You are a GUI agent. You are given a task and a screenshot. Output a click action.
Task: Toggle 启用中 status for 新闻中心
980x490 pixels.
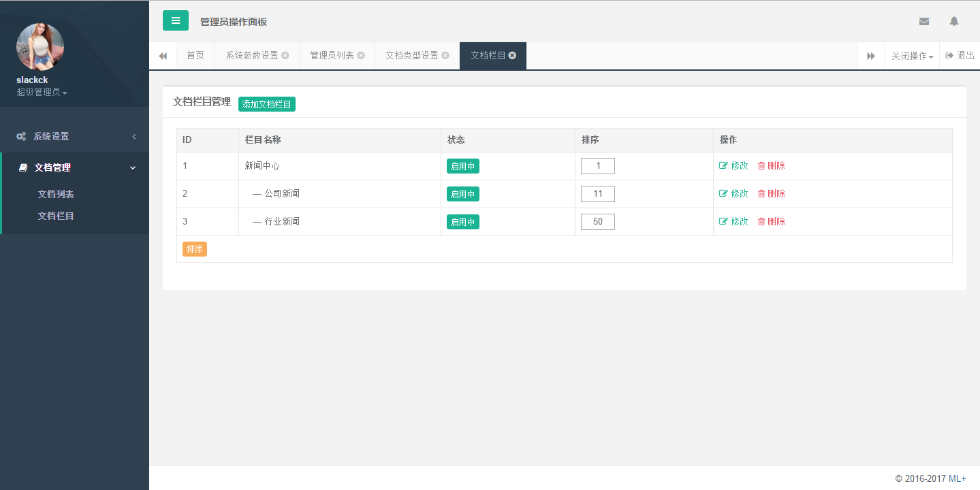click(x=462, y=166)
